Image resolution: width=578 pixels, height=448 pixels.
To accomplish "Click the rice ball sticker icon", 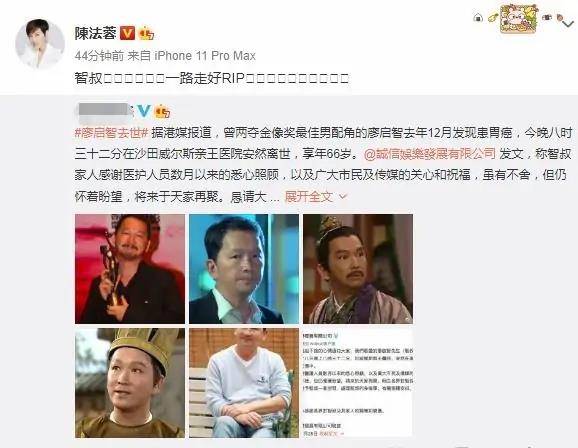I will (478, 17).
